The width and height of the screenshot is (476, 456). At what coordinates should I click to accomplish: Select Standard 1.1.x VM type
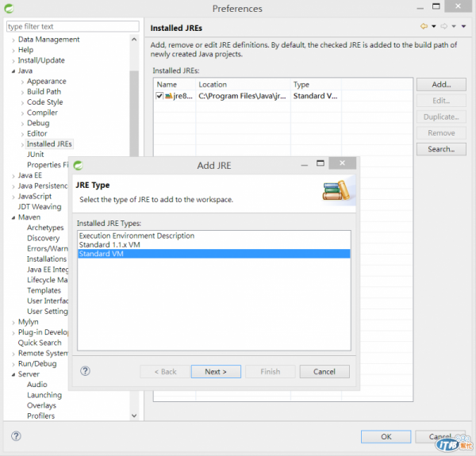click(214, 245)
